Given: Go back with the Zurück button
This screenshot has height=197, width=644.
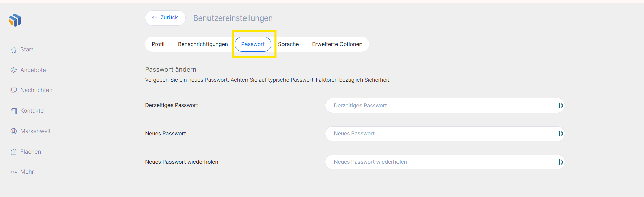Looking at the screenshot, I should [165, 18].
